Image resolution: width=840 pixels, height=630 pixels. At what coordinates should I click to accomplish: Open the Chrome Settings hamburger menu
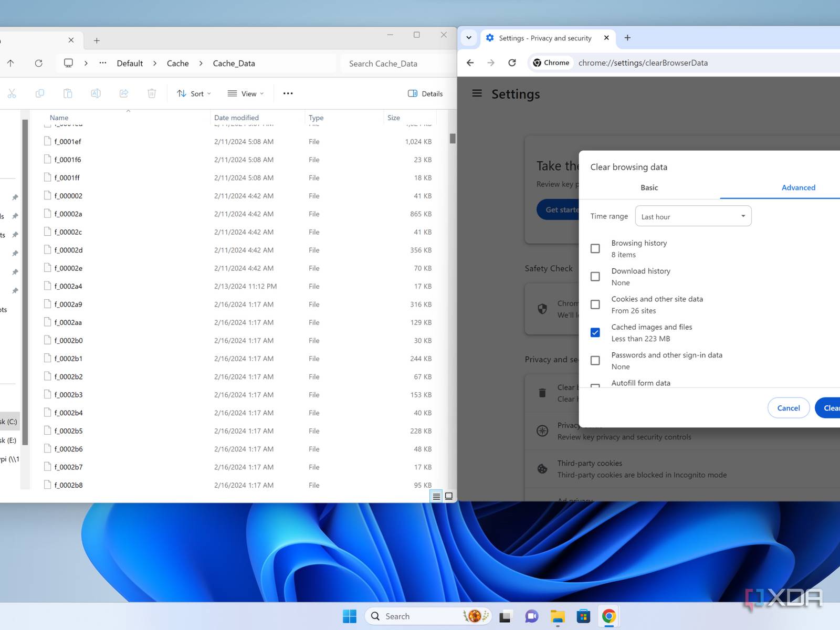click(477, 93)
